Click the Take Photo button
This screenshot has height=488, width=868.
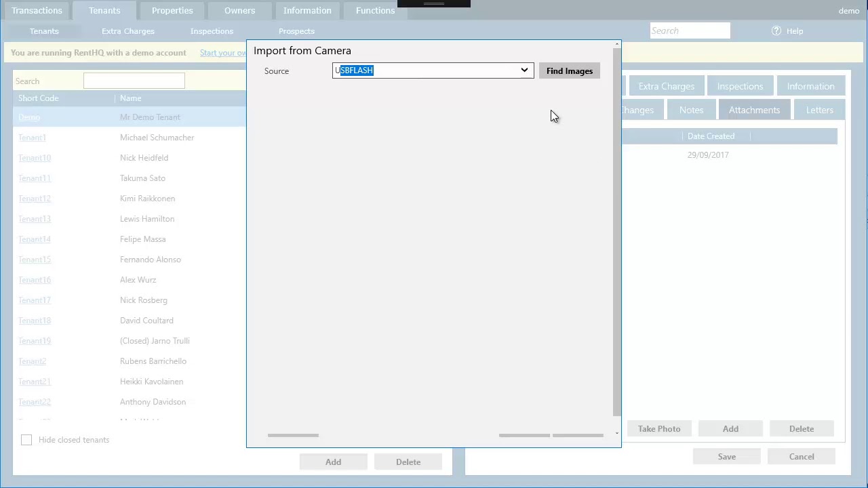(x=659, y=429)
